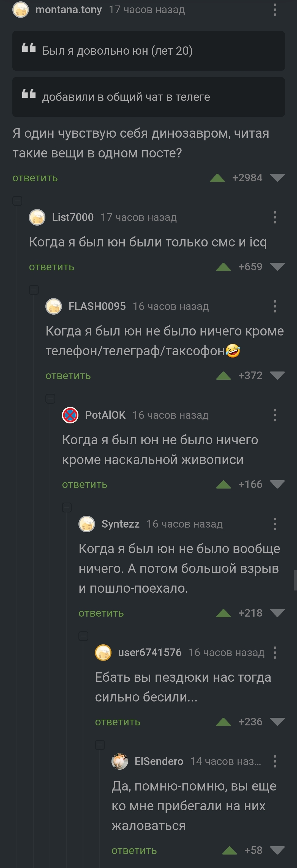This screenshot has height=868, width=297.
Task: Reply to Syntezz's big bang comment
Action: coord(101,613)
